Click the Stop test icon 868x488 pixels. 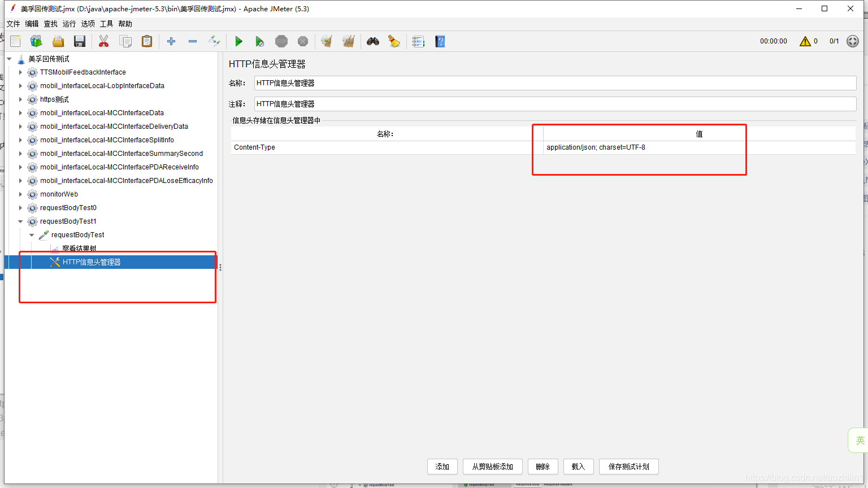[x=281, y=41]
